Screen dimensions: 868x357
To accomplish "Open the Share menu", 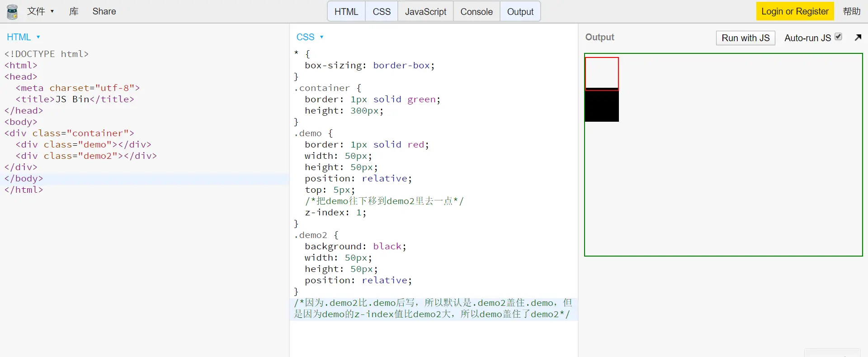I will [x=104, y=11].
